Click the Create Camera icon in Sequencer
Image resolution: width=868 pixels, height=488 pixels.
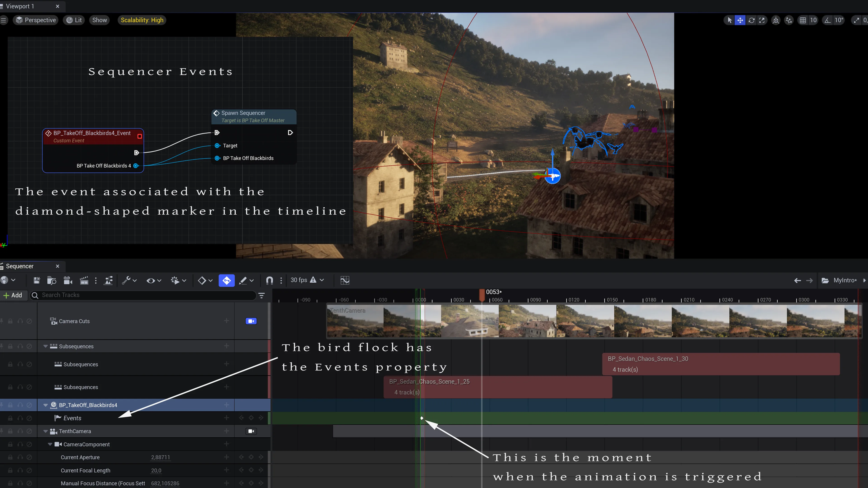pos(68,280)
